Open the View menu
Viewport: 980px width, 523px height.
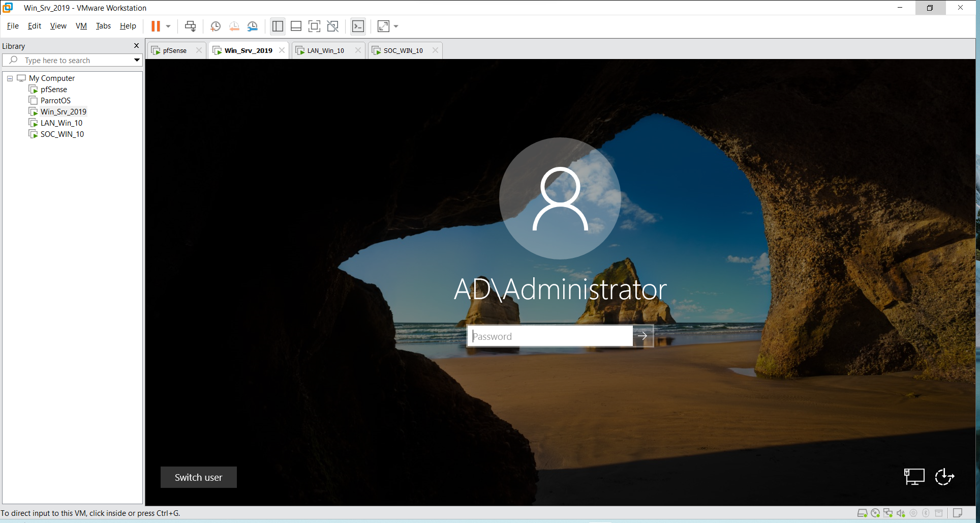pos(58,26)
